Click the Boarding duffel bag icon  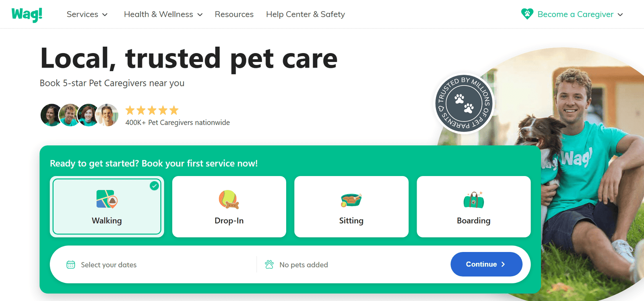(474, 199)
